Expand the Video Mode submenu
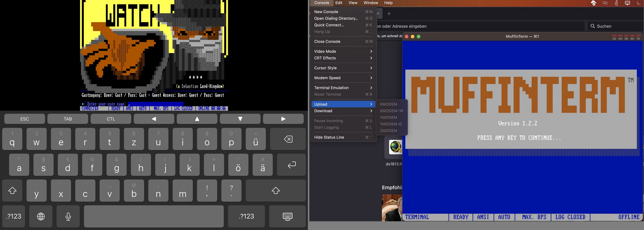 pos(343,51)
